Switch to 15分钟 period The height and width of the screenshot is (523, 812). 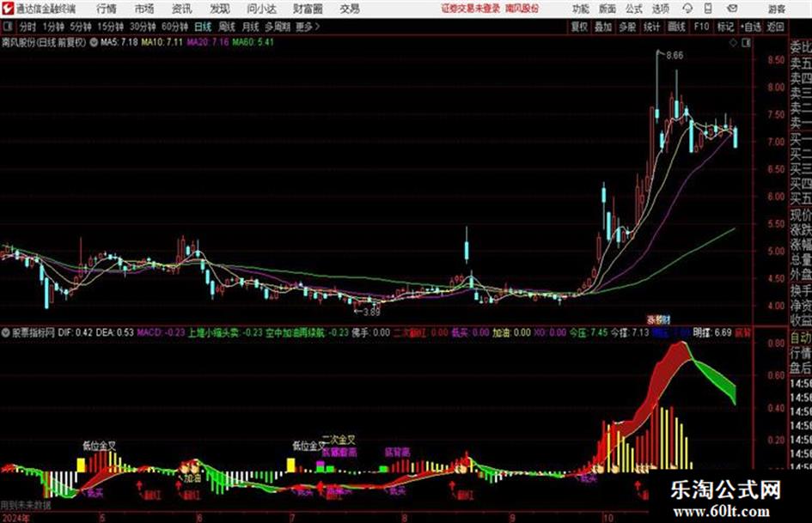coord(110,27)
